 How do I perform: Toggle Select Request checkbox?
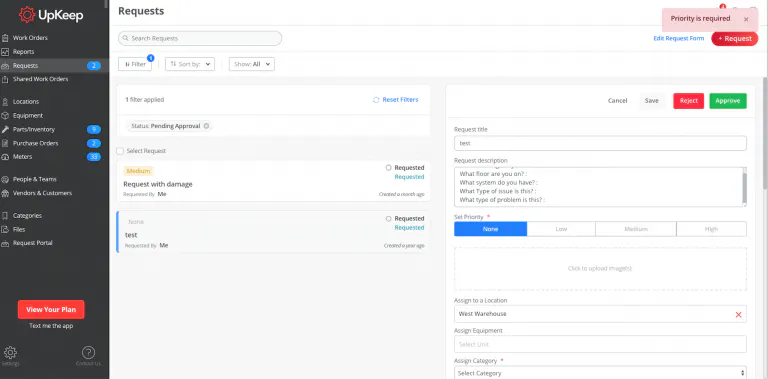[x=120, y=151]
